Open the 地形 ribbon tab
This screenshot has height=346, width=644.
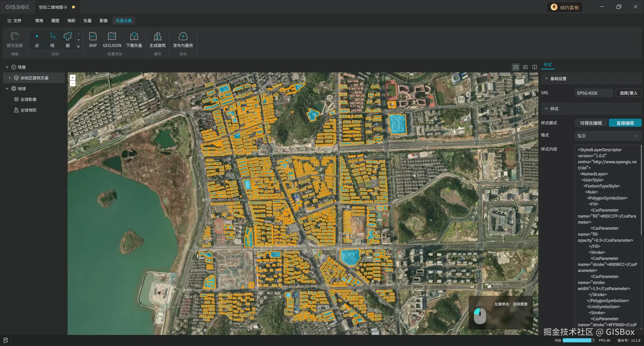point(71,21)
